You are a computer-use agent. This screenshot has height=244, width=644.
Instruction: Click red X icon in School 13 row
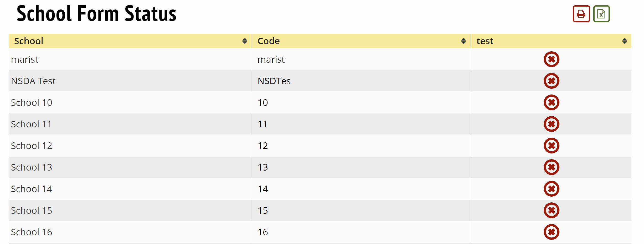tap(551, 167)
